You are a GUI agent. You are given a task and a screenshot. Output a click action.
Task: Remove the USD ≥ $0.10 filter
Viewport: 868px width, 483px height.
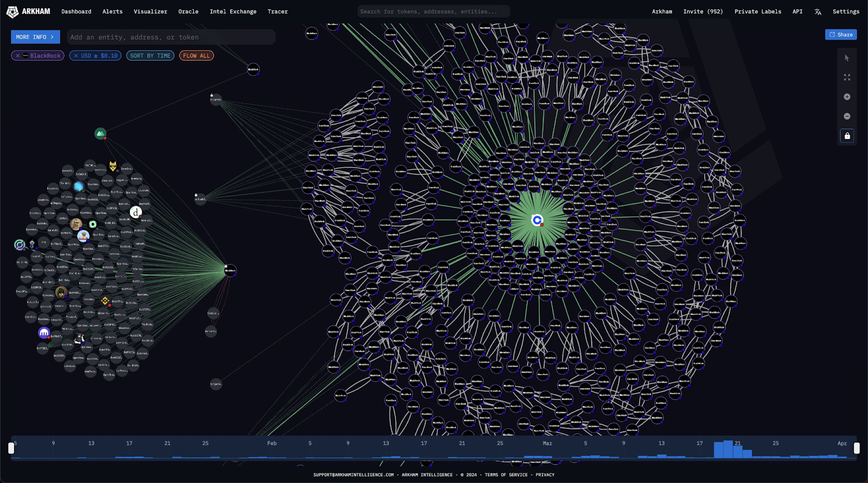pyautogui.click(x=76, y=56)
